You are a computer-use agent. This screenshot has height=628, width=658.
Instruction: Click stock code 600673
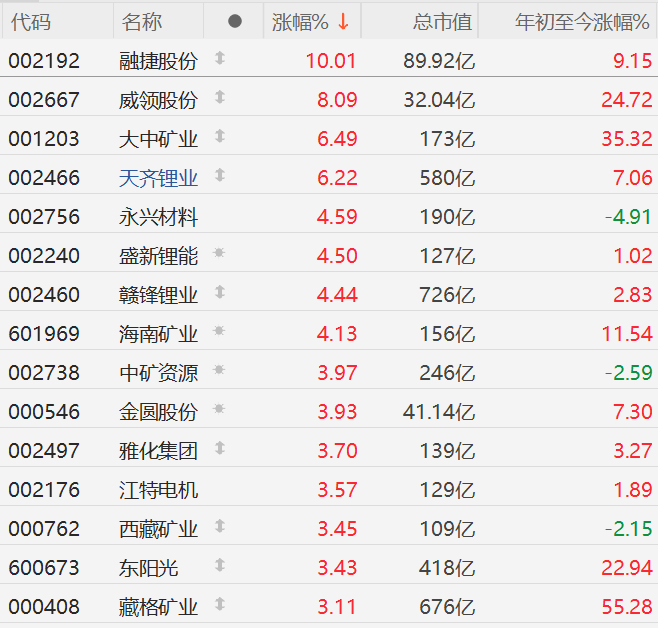tap(44, 568)
